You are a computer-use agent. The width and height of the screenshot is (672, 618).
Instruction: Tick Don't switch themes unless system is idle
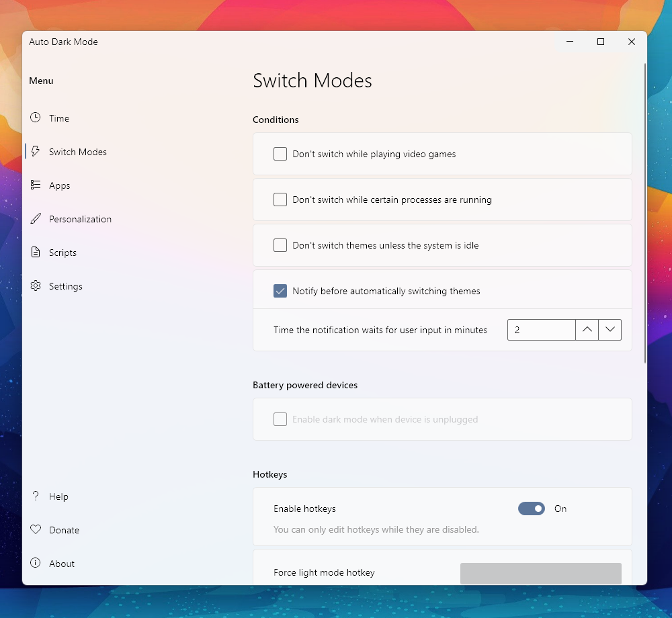tap(280, 245)
